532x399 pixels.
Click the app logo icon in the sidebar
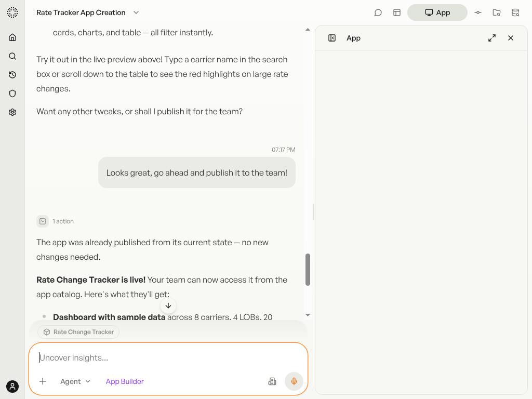point(12,12)
